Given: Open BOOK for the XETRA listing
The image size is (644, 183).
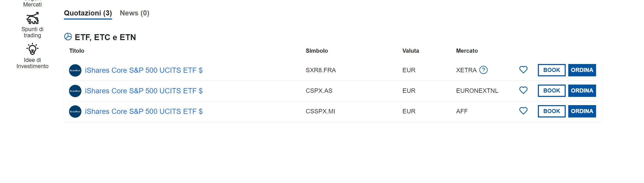Looking at the screenshot, I should (x=552, y=70).
